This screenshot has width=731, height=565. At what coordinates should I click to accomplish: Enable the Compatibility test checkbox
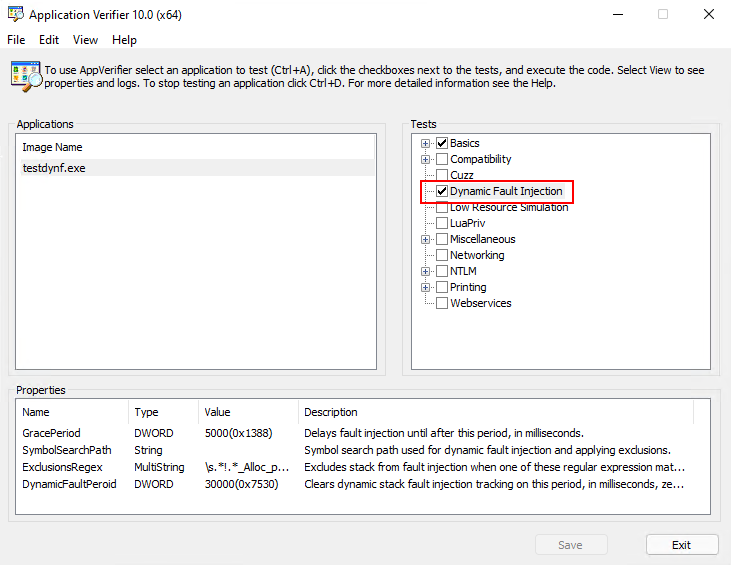pos(442,159)
